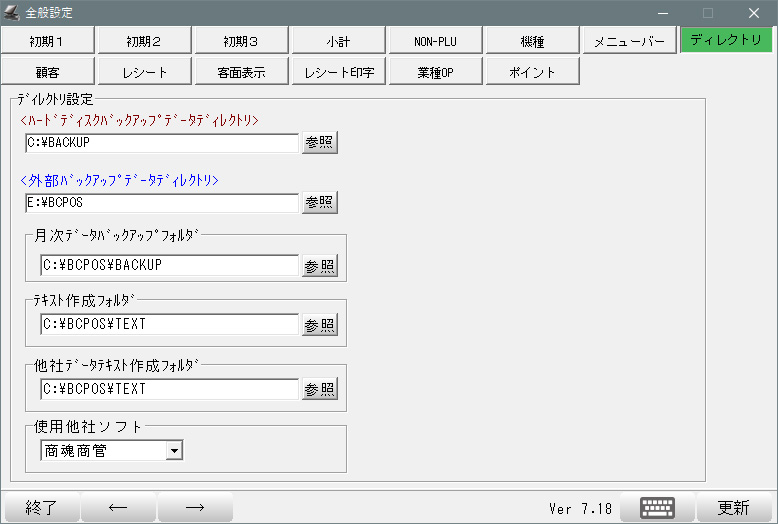Browse for hard disk backup directory
This screenshot has width=778, height=524.
[x=320, y=143]
